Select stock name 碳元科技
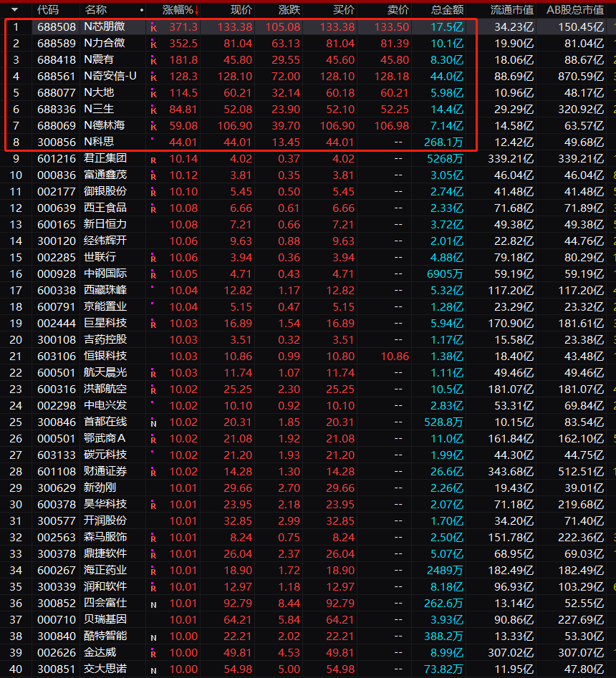 [x=105, y=455]
